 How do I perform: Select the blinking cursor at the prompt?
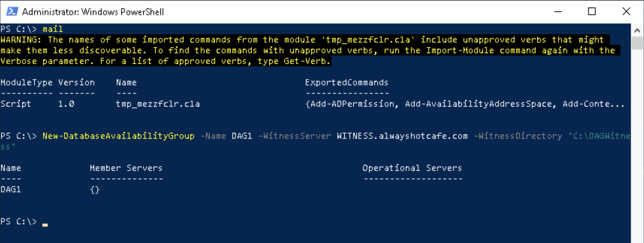(x=44, y=224)
